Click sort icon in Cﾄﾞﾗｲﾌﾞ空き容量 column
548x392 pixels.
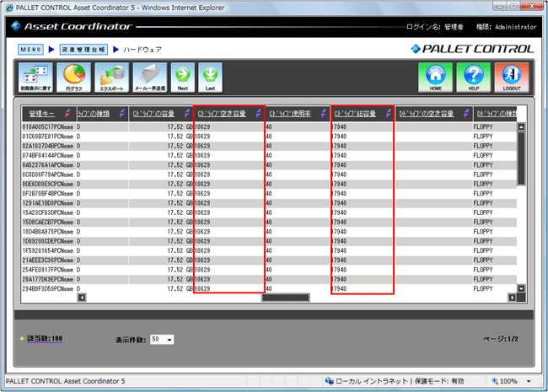coord(258,113)
